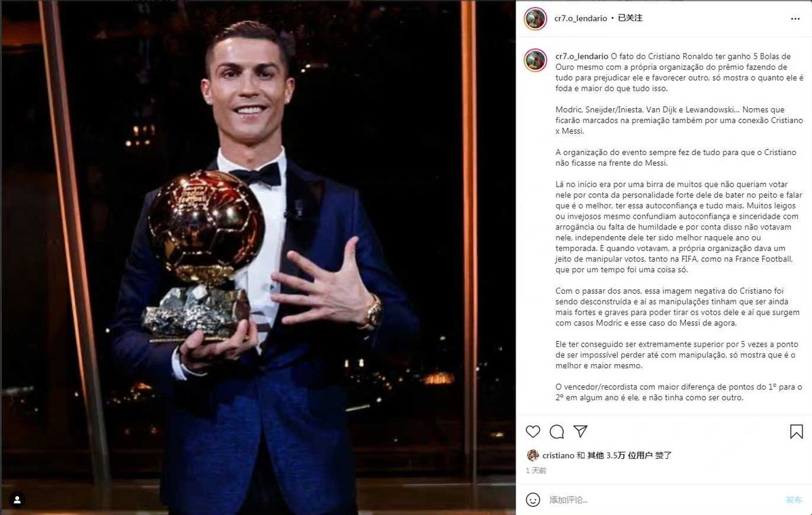
Task: Save the post with the bookmark icon
Action: 796,432
